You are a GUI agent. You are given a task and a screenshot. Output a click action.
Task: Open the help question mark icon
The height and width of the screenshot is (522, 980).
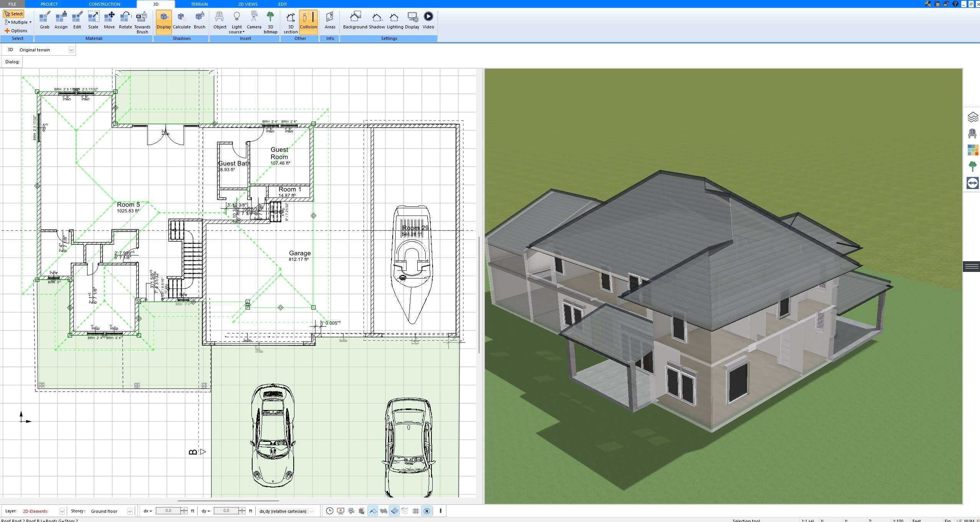pos(955,4)
